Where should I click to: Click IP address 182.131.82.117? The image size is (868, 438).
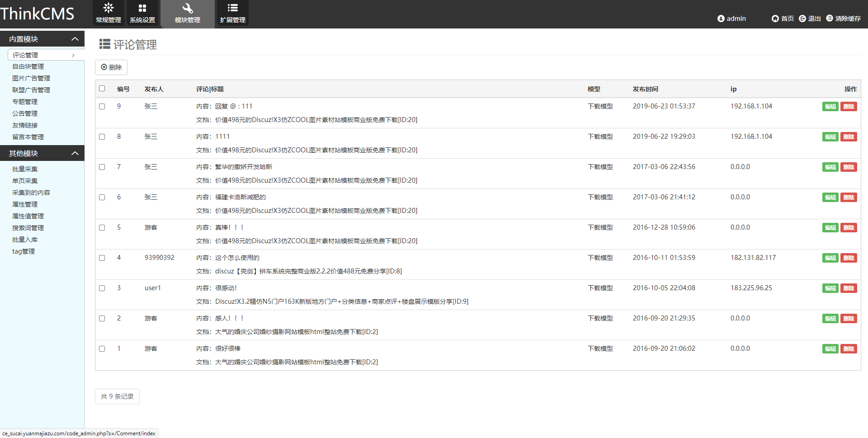(x=753, y=258)
